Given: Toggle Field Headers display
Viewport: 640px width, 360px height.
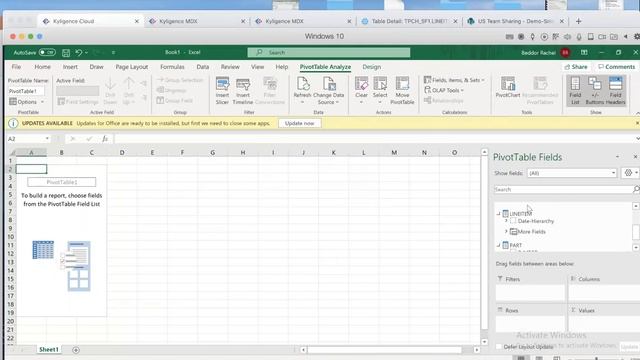Looking at the screenshot, I should (616, 91).
